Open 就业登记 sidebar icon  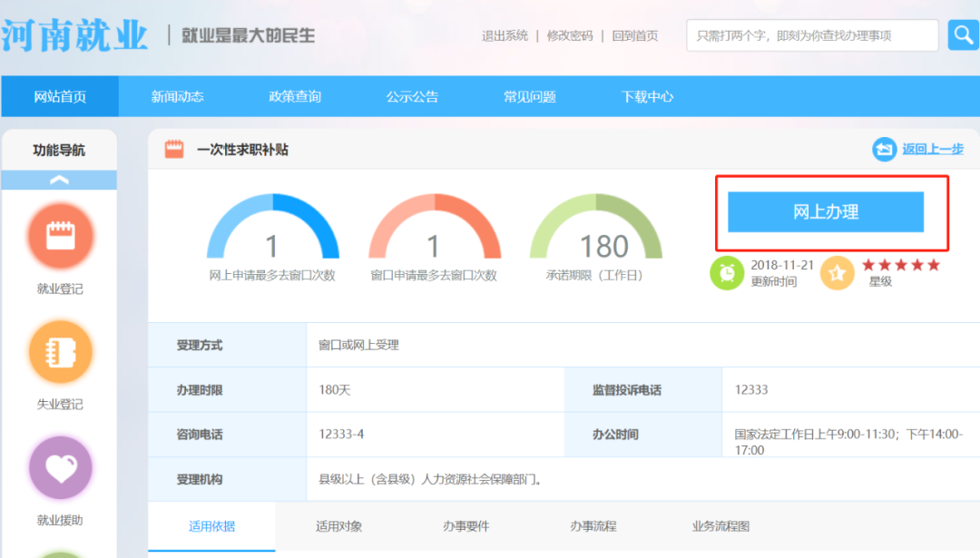(x=60, y=236)
